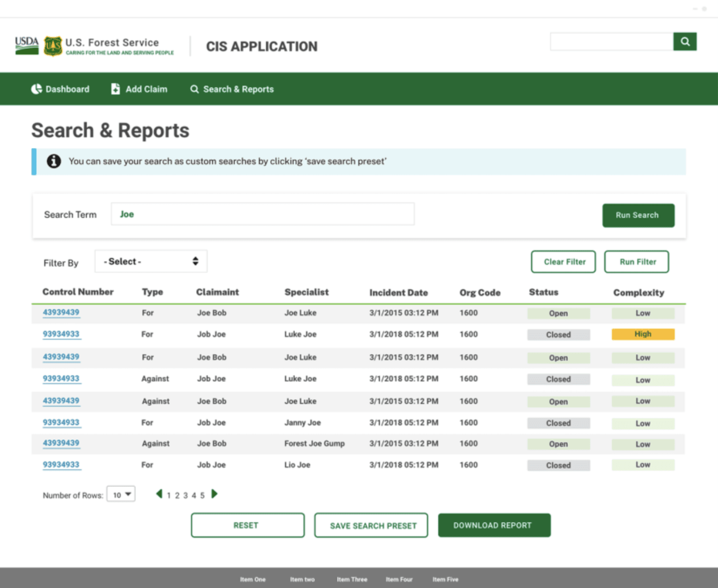Select footer link Item One
Viewport: 718px width, 588px height.
[x=253, y=579]
